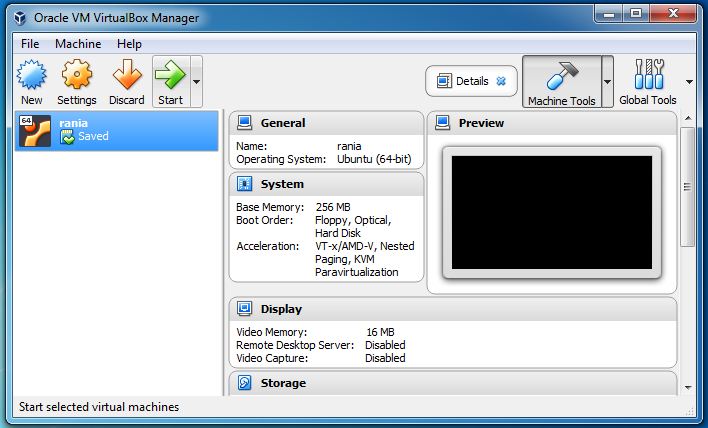Maximize the VirtualBox Manager window
Image resolution: width=708 pixels, height=428 pixels.
coord(636,14)
